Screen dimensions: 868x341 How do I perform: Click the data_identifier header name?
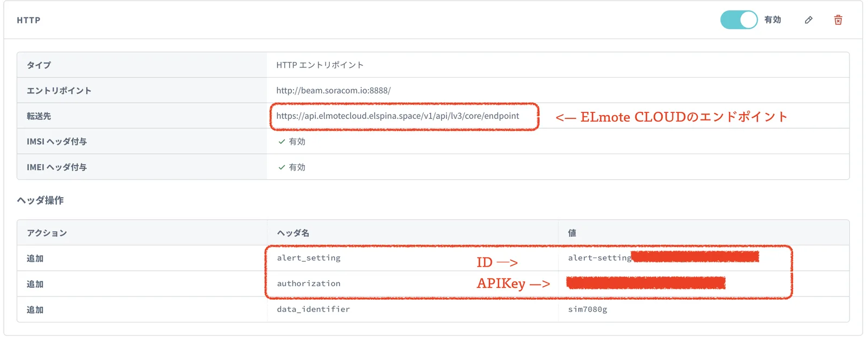click(x=314, y=309)
